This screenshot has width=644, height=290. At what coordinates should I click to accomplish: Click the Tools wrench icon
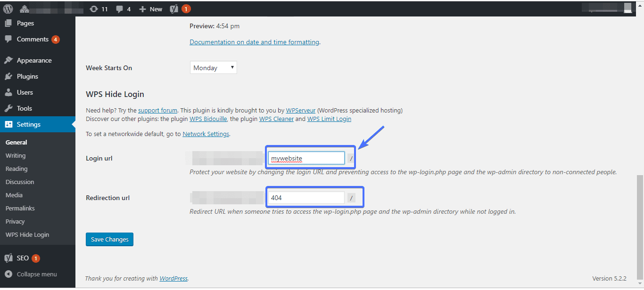tap(8, 108)
